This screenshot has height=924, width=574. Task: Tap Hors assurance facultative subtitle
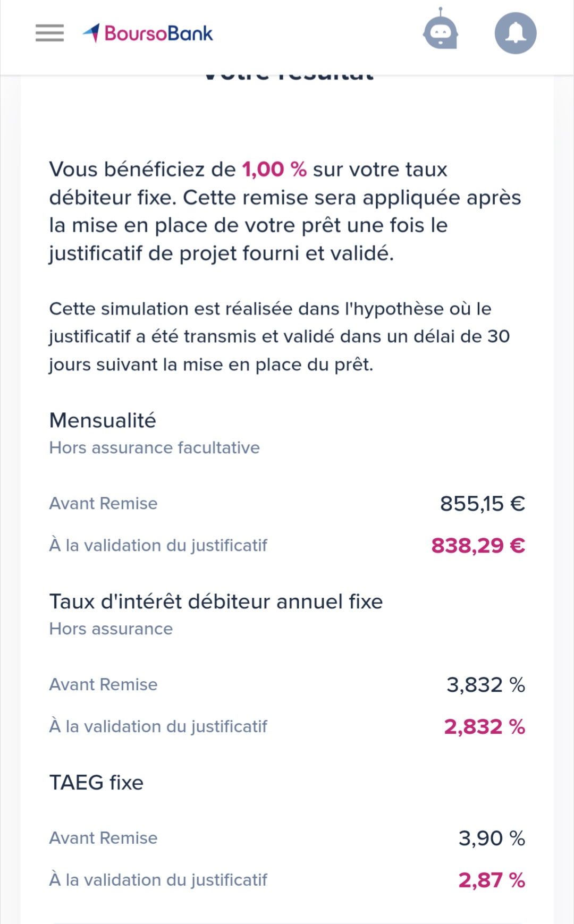tap(155, 448)
